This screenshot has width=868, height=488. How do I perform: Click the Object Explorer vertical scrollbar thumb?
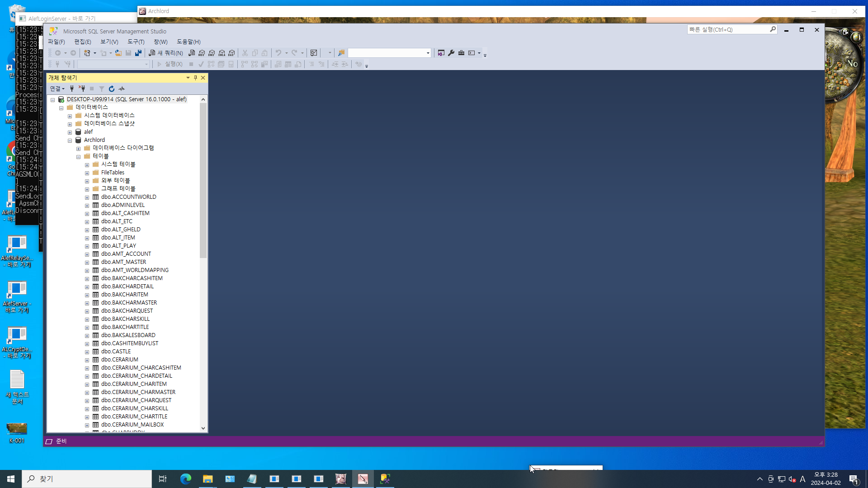pos(203,181)
